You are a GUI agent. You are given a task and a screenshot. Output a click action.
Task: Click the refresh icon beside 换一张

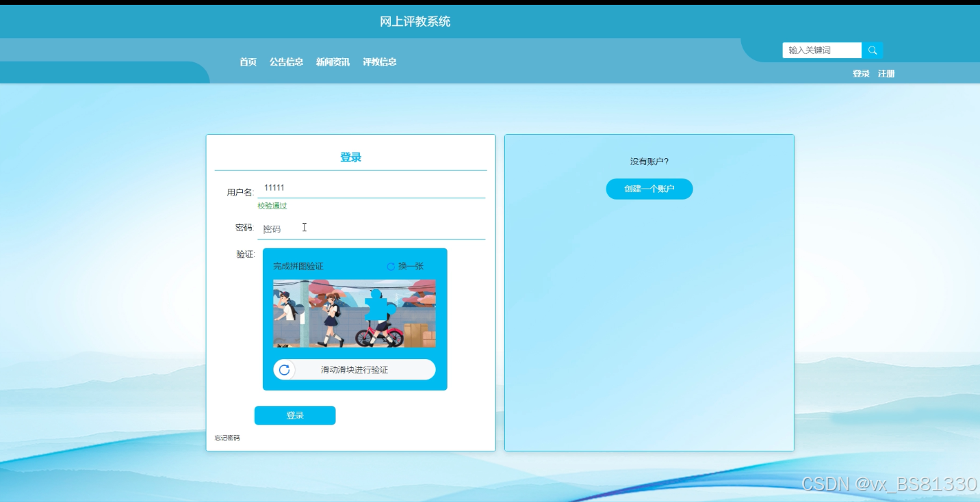click(x=391, y=267)
